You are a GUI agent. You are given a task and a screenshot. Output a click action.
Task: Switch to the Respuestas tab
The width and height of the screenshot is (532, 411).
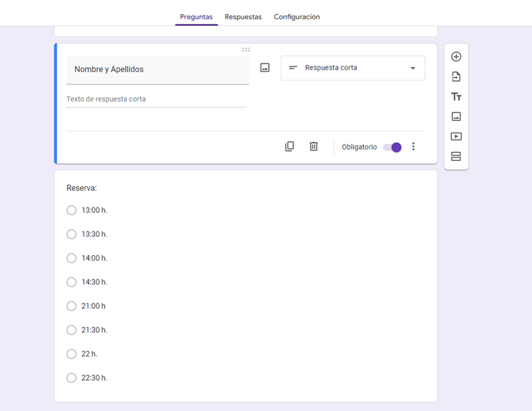point(243,17)
